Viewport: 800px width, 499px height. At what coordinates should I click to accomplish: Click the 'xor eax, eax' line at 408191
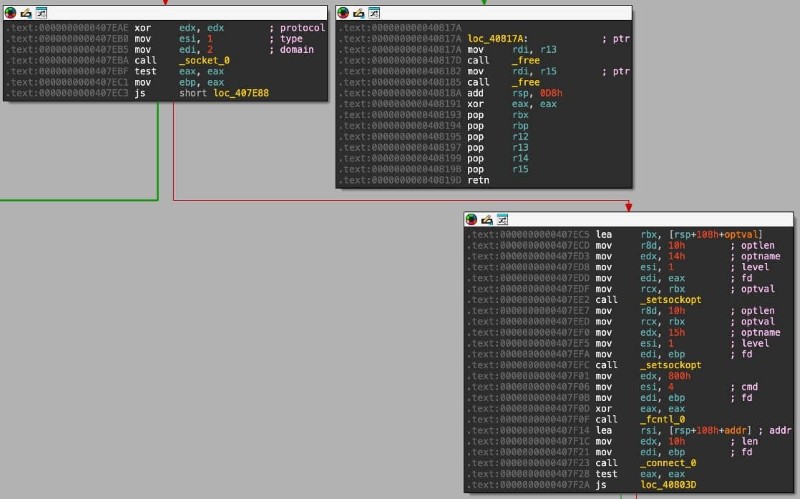tap(484, 104)
